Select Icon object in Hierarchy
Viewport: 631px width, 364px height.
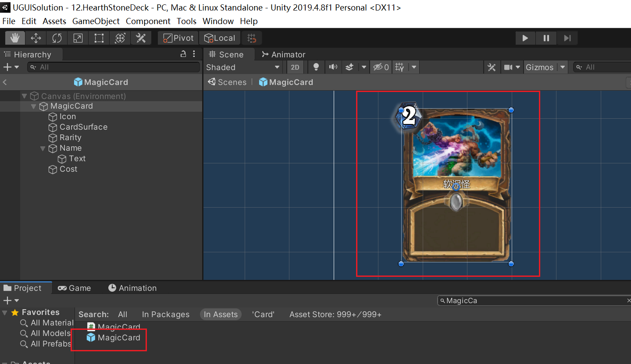coord(62,117)
